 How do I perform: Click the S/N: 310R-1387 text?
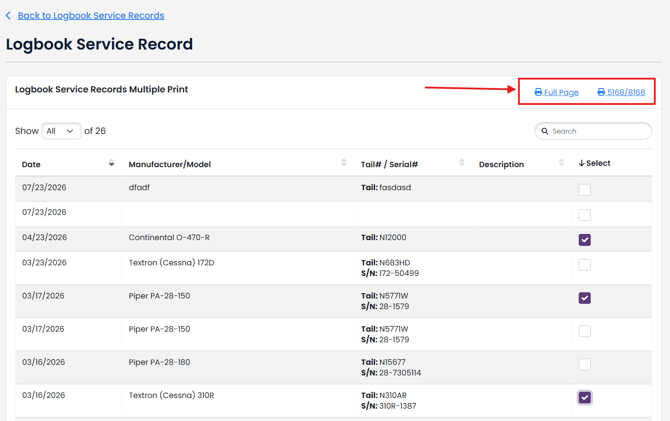click(388, 406)
